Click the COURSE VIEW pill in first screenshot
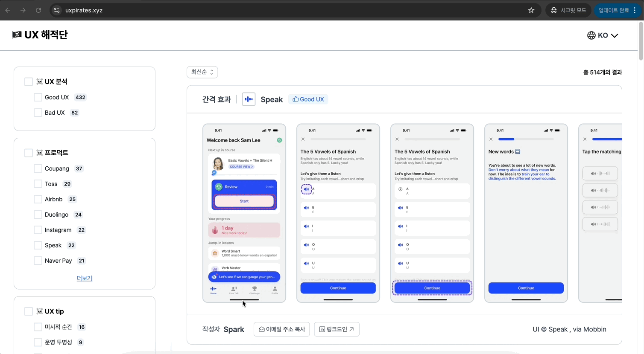Screen dimensions: 644x354 [x=241, y=167]
